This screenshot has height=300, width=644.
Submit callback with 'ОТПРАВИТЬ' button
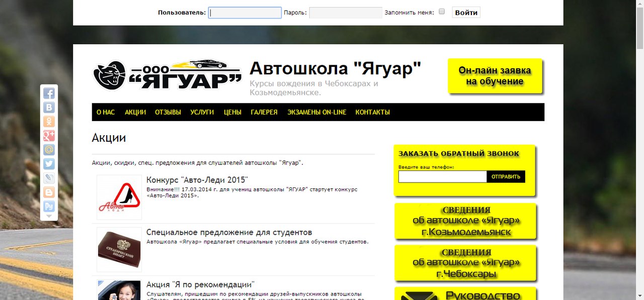pos(506,176)
